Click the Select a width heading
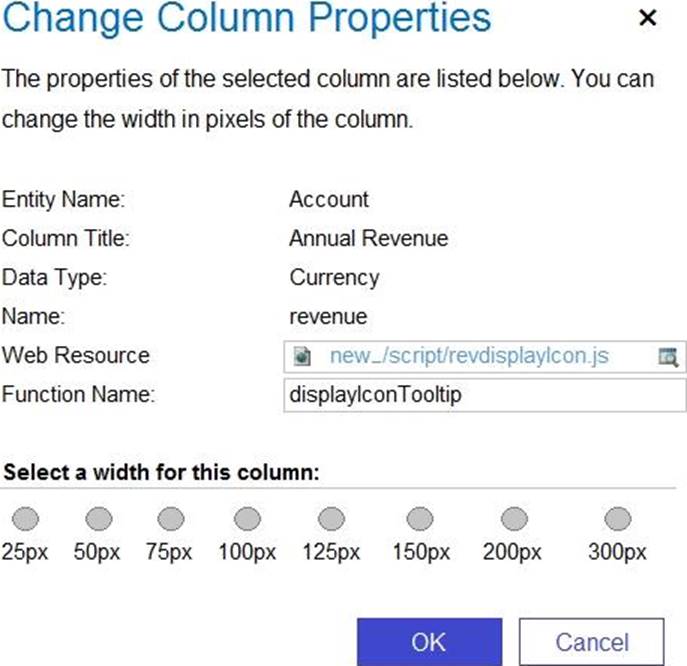 click(x=161, y=472)
